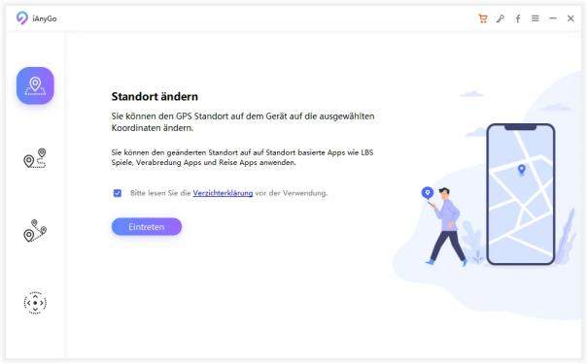Open the single-spot movement mode icon

(x=35, y=158)
